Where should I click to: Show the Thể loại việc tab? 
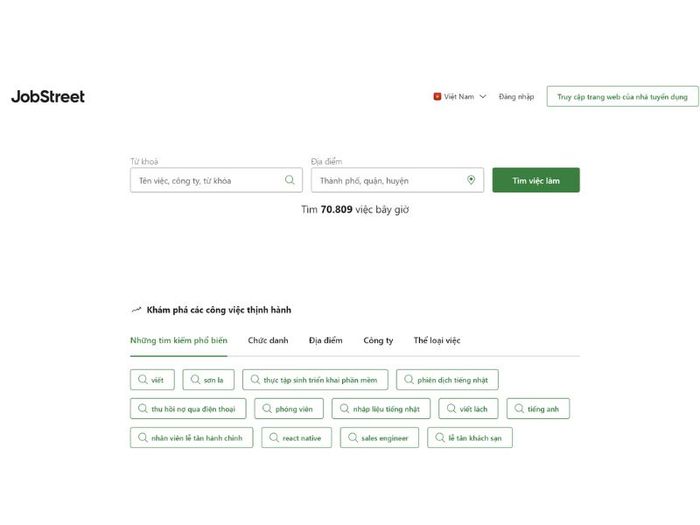(x=437, y=341)
